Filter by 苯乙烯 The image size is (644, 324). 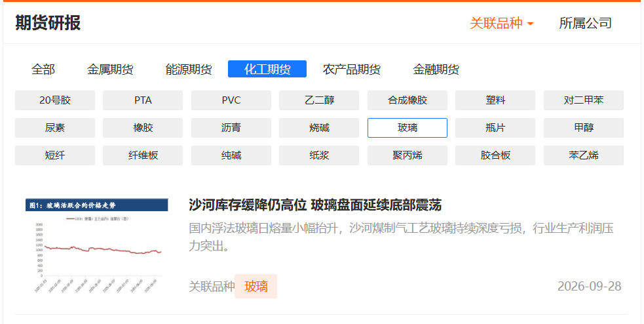point(584,155)
